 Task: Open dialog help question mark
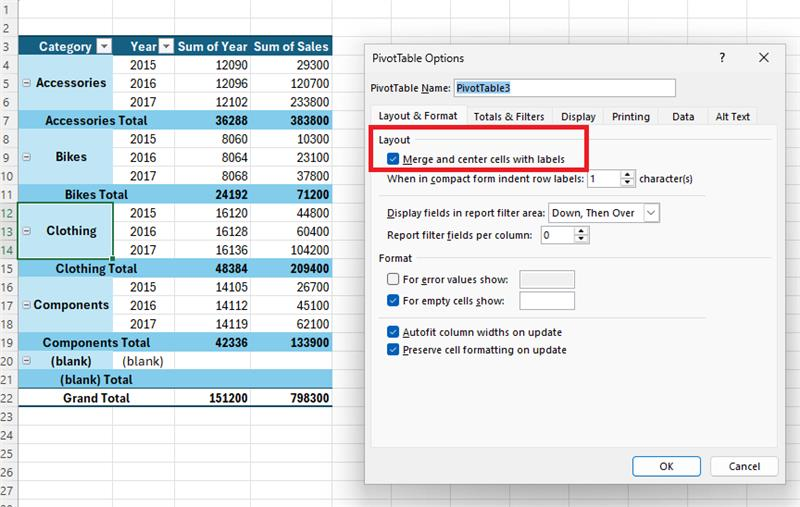click(x=722, y=58)
